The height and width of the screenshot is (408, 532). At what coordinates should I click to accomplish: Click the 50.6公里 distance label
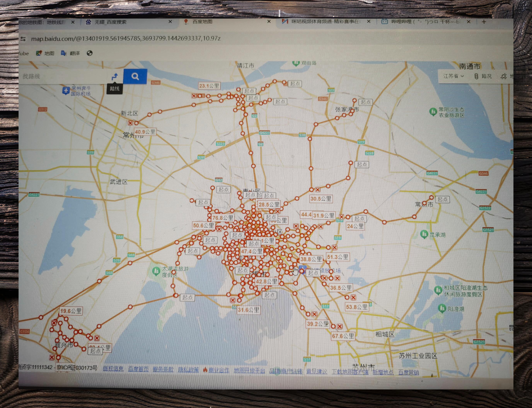[203, 225]
